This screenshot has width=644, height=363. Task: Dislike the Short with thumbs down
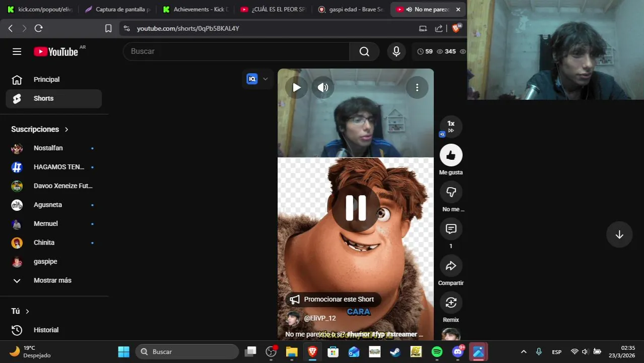[x=451, y=192]
